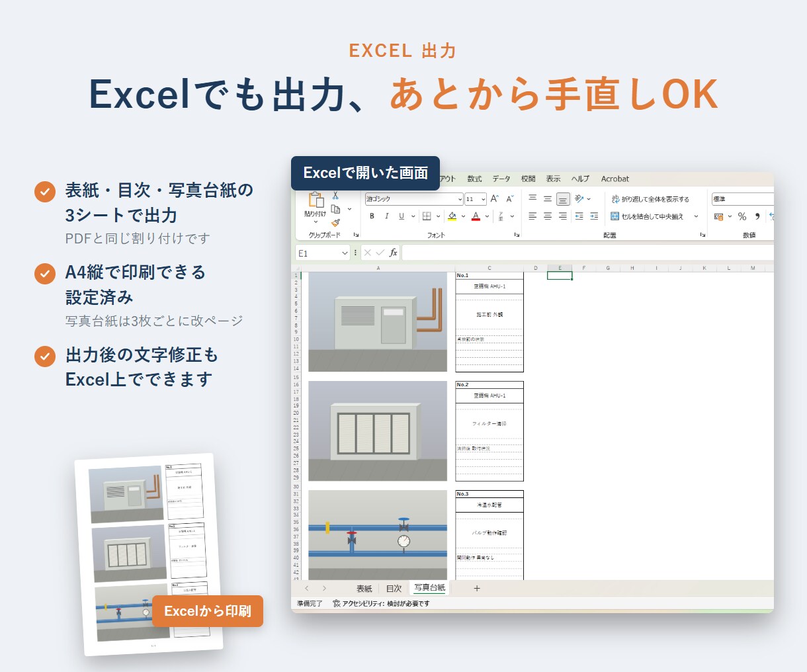
Task: Select the Format Painter brush icon
Action: pyautogui.click(x=335, y=223)
